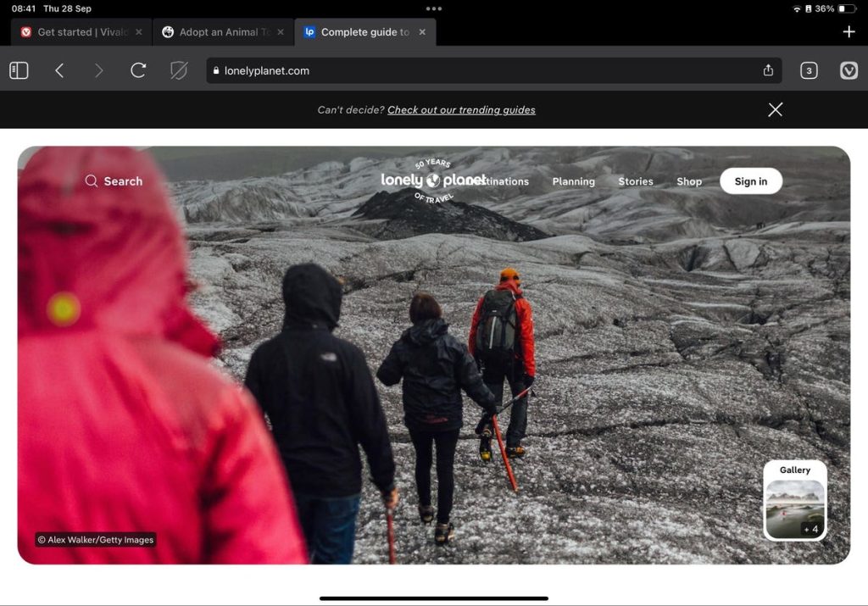Click the forward navigation arrow
Screen dimensions: 868x606
(x=98, y=71)
